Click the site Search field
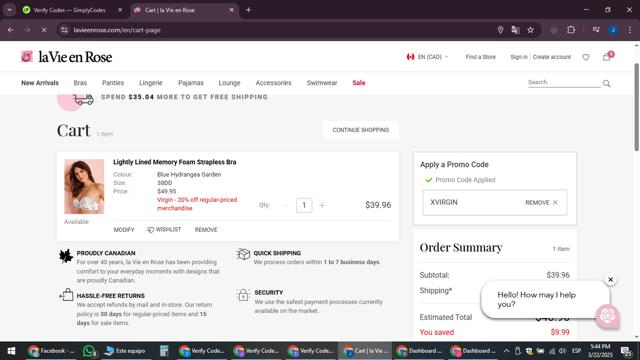 pos(564,82)
